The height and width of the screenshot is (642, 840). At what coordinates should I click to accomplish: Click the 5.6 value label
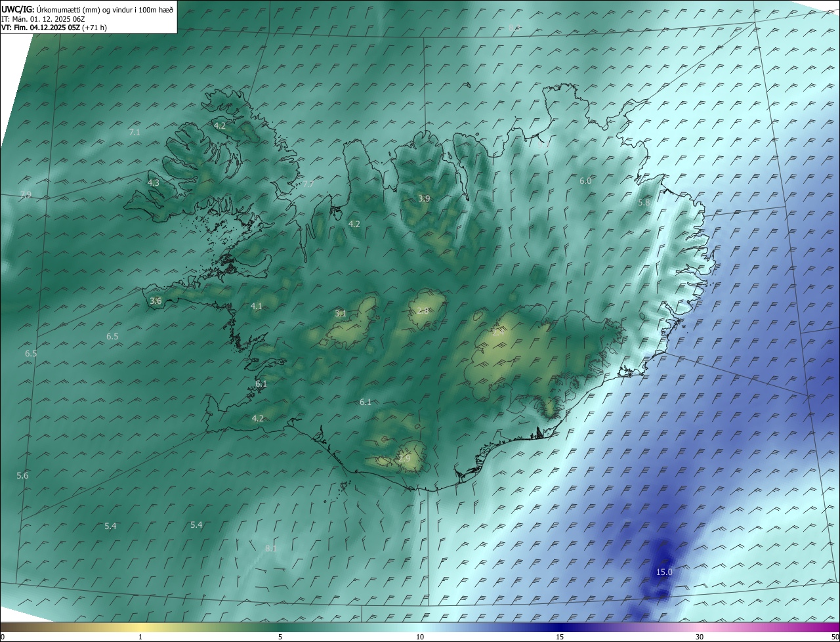(22, 475)
